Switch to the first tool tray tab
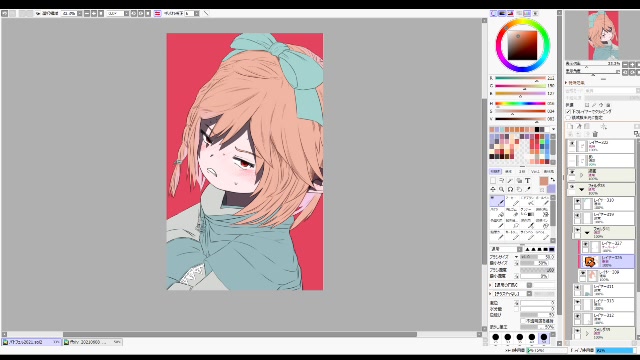The image size is (640, 360). click(x=495, y=171)
